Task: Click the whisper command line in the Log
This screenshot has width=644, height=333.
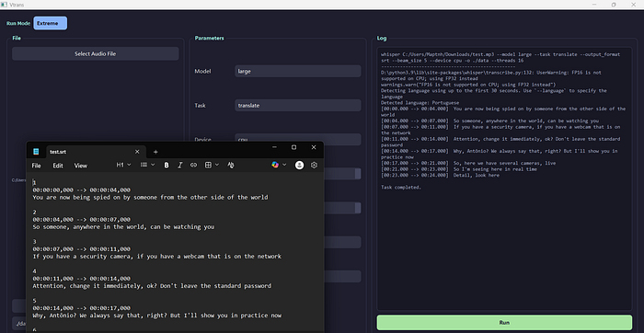Action: tap(500, 57)
